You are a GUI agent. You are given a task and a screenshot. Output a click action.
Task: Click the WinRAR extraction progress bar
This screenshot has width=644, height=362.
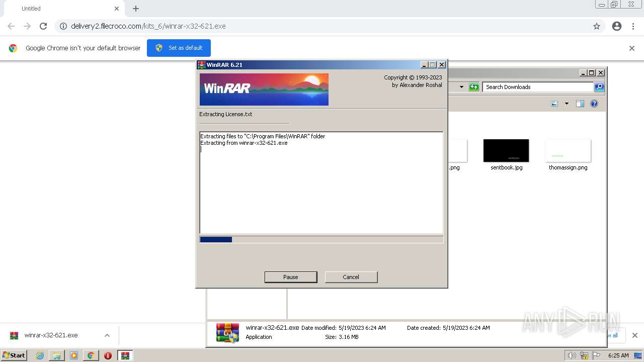tap(321, 240)
